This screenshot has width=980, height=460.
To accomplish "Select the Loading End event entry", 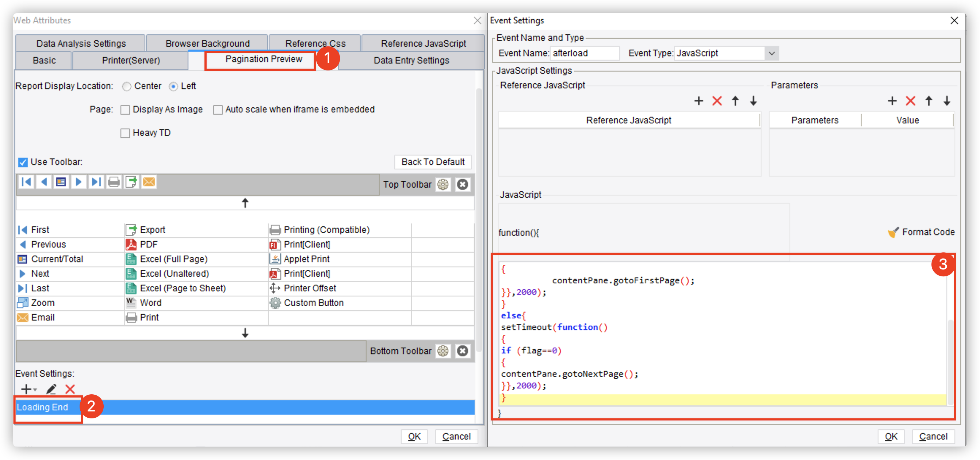I will 43,407.
